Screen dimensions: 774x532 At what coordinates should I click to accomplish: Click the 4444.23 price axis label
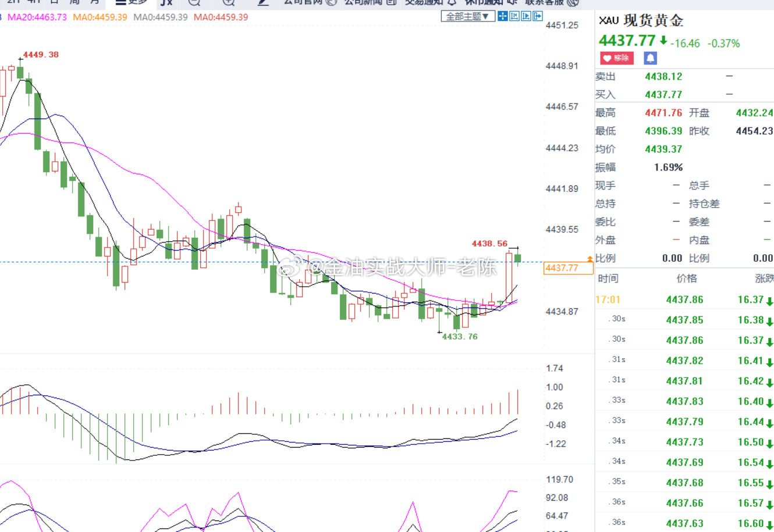(x=562, y=148)
